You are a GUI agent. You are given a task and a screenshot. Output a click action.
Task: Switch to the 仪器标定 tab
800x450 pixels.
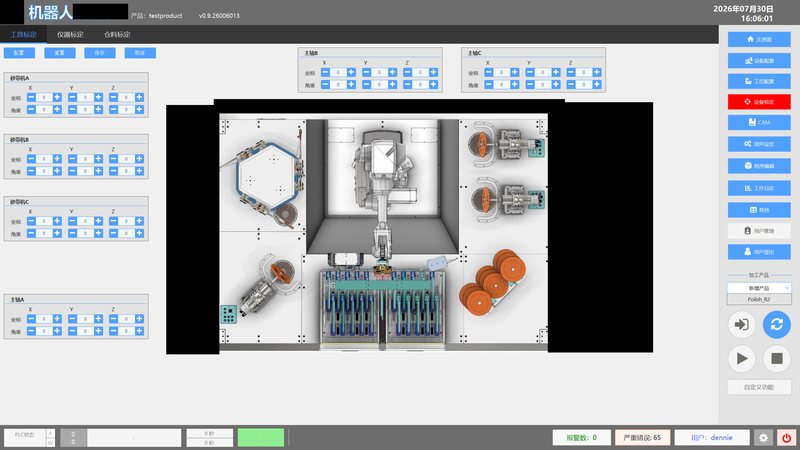tap(70, 35)
